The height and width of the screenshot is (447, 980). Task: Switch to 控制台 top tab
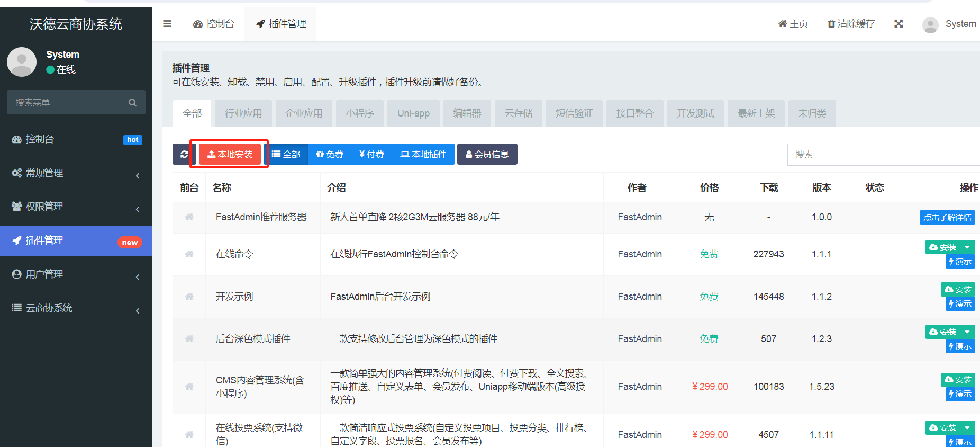click(x=214, y=24)
